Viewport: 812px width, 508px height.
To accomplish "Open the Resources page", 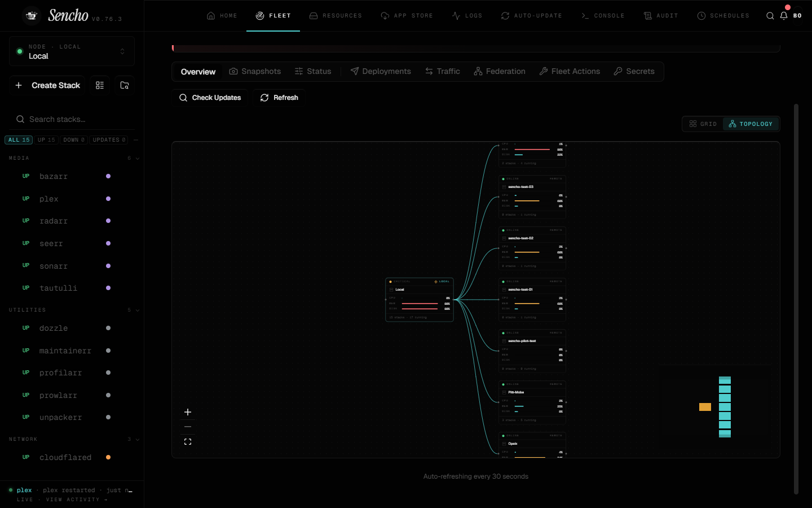I will click(x=336, y=16).
